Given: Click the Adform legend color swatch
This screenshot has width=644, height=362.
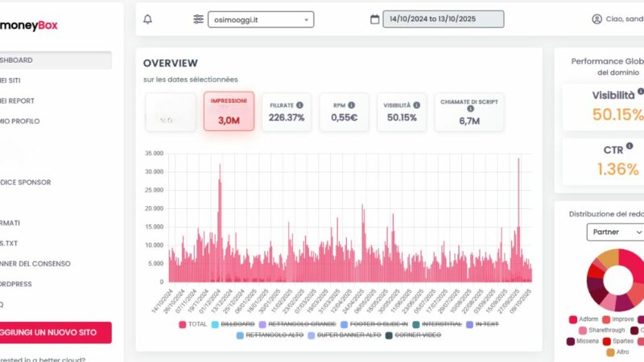Looking at the screenshot, I should [x=573, y=319].
